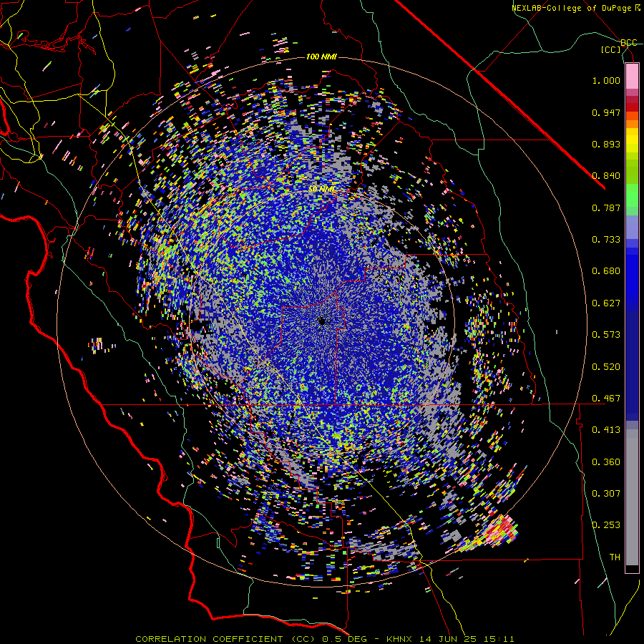The image size is (644, 644).
Task: Select the 0.840 legend value
Action: [x=606, y=176]
